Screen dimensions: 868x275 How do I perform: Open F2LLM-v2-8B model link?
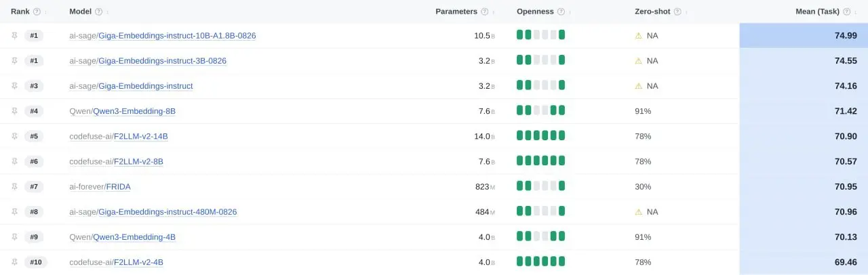[x=138, y=161]
